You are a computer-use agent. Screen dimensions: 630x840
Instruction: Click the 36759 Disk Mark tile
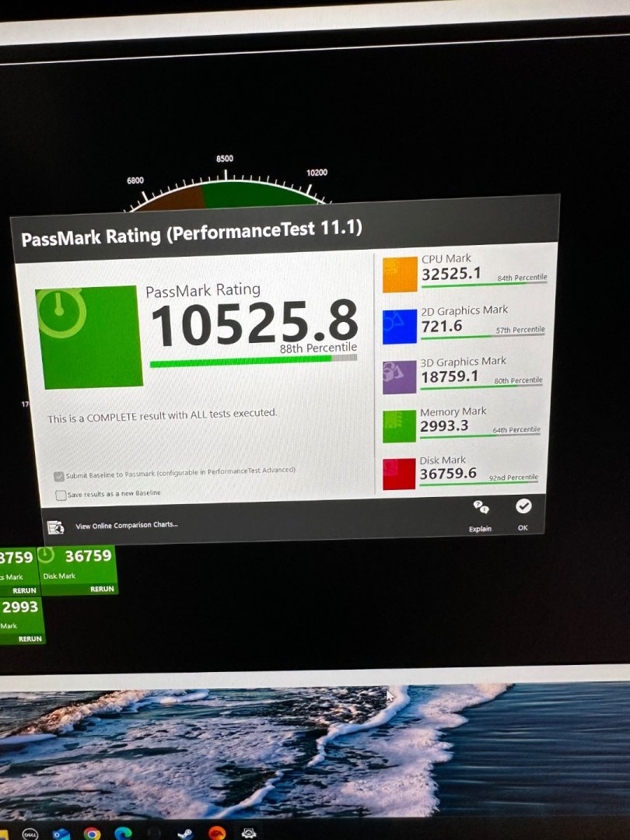[x=79, y=570]
